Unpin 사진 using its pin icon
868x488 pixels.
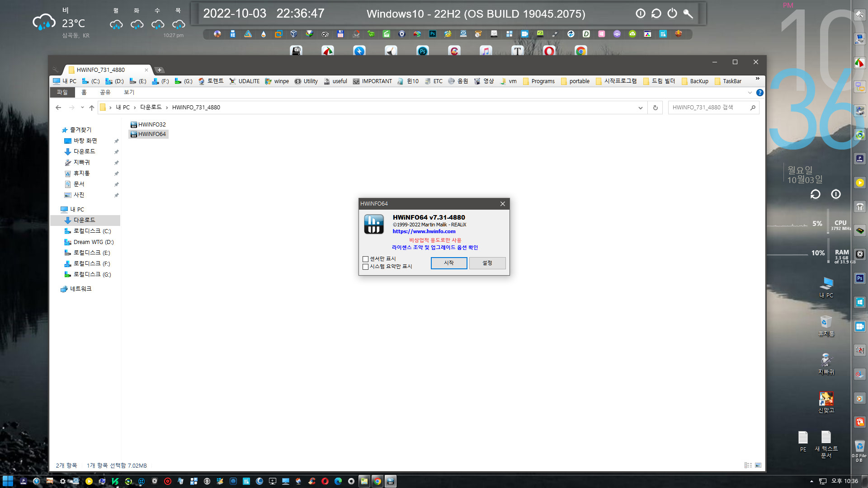(116, 195)
